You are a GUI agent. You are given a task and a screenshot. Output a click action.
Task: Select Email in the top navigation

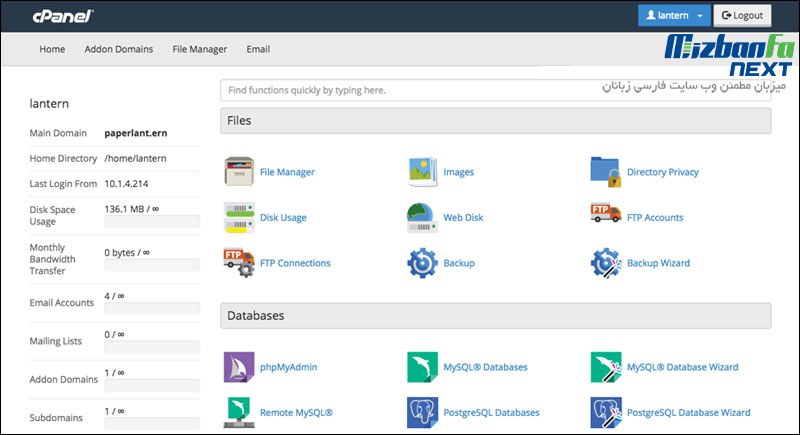(258, 49)
